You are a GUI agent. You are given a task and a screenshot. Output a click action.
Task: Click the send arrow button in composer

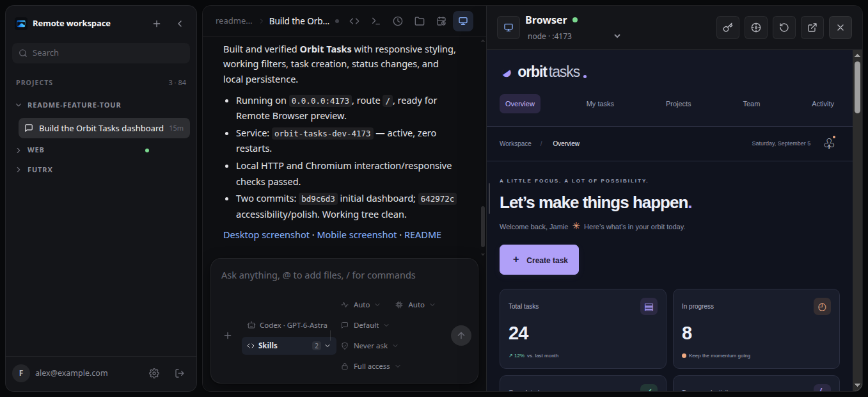tap(461, 336)
